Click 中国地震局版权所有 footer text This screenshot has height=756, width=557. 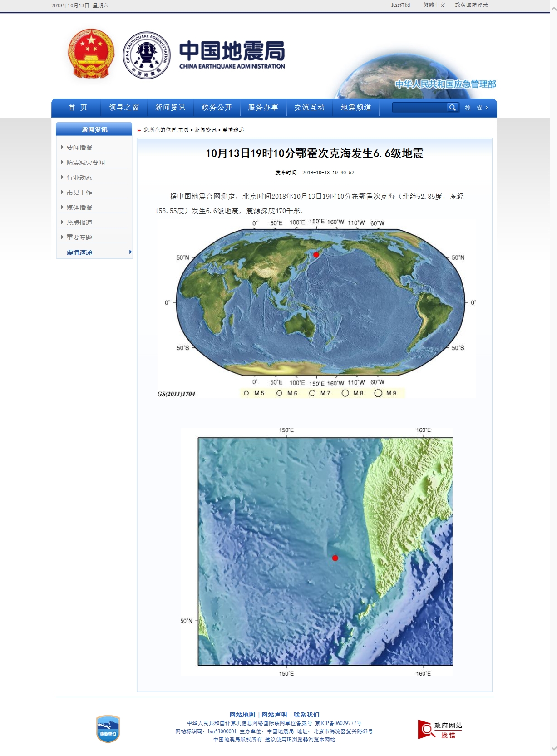238,740
